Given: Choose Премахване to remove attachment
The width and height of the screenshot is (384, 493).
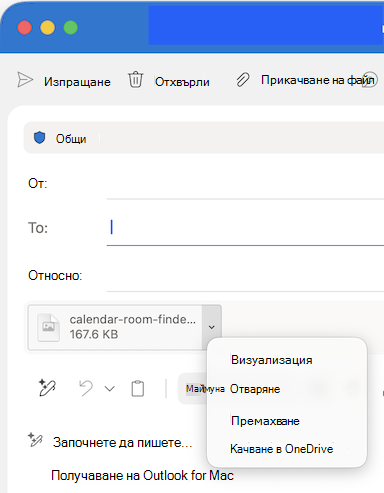Looking at the screenshot, I should coord(265,421).
